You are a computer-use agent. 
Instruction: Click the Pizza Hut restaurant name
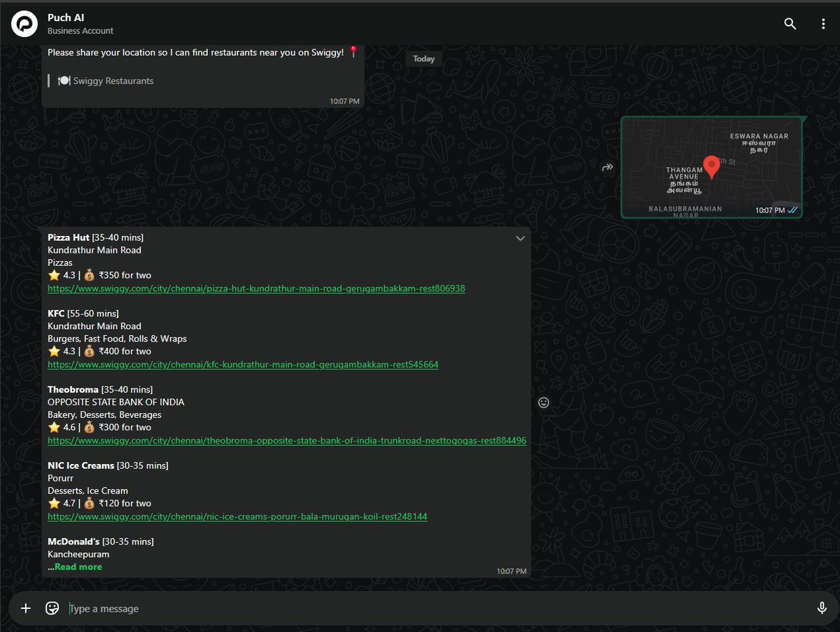(x=69, y=237)
